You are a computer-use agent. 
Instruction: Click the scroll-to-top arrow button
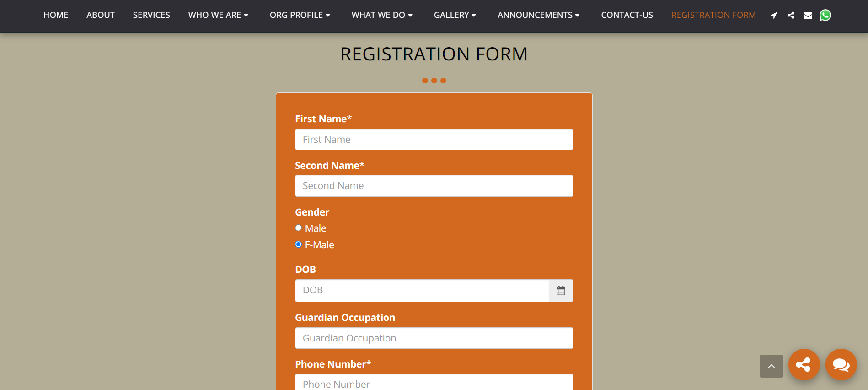(771, 366)
